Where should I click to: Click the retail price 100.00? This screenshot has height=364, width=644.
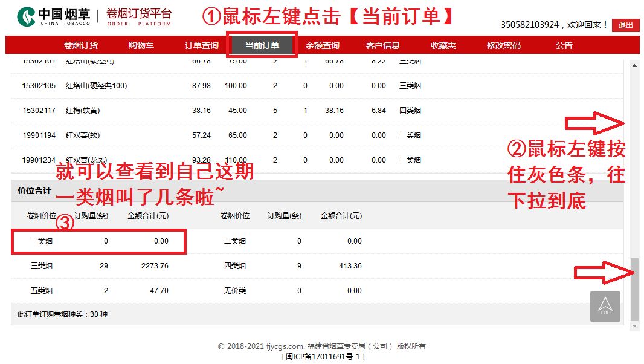[x=236, y=85]
